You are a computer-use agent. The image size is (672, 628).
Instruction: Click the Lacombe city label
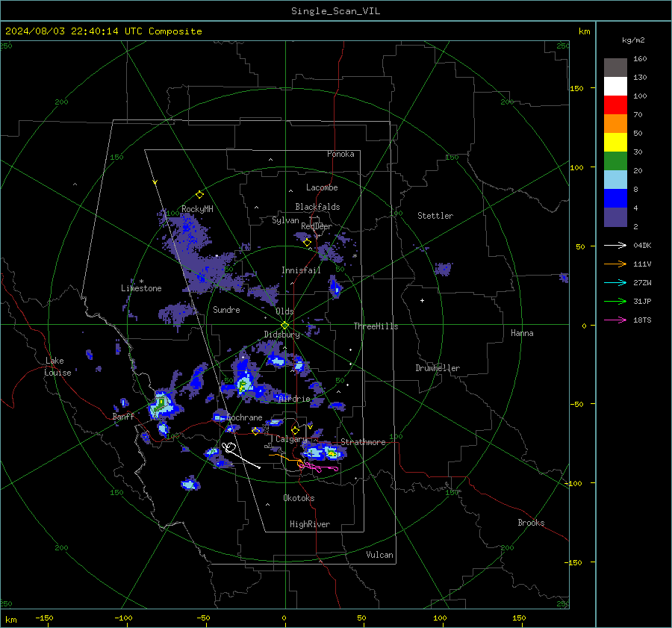click(322, 187)
